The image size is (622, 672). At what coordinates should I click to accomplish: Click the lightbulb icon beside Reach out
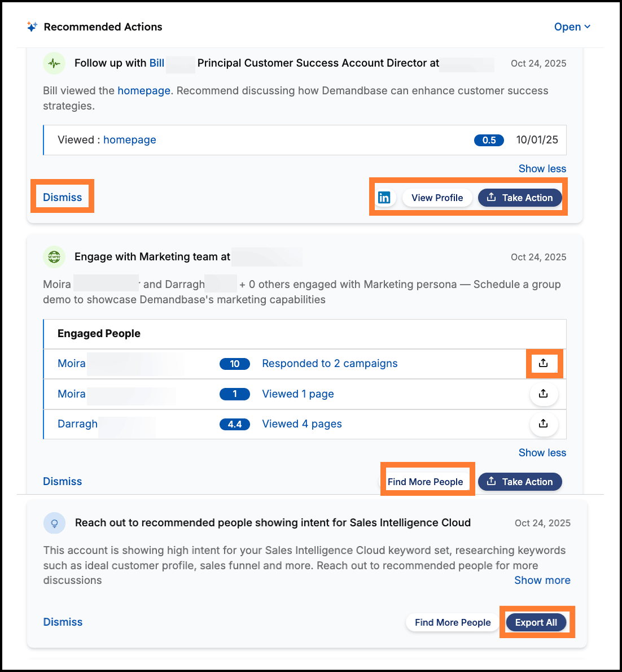tap(54, 523)
